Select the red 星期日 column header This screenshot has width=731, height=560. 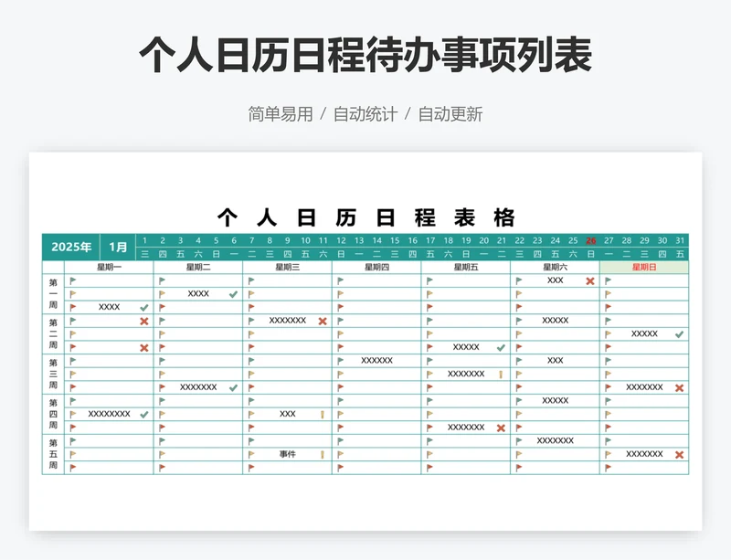[644, 267]
